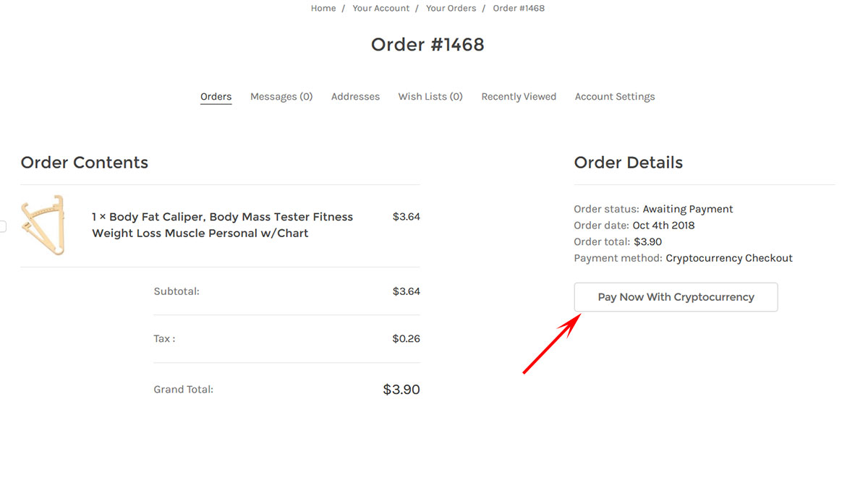Navigate to Your Orders breadcrumb
The width and height of the screenshot is (868, 488).
pyautogui.click(x=451, y=9)
